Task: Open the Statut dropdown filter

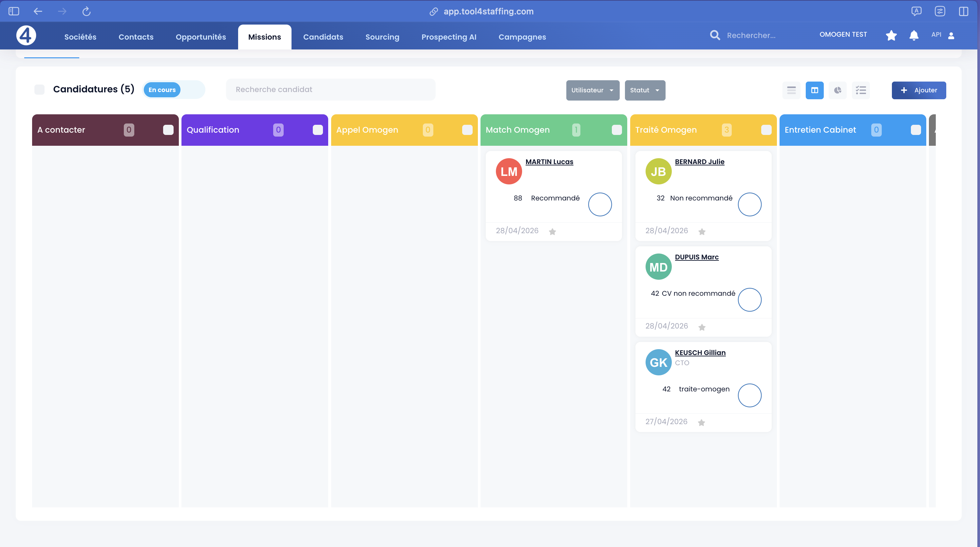Action: click(645, 90)
